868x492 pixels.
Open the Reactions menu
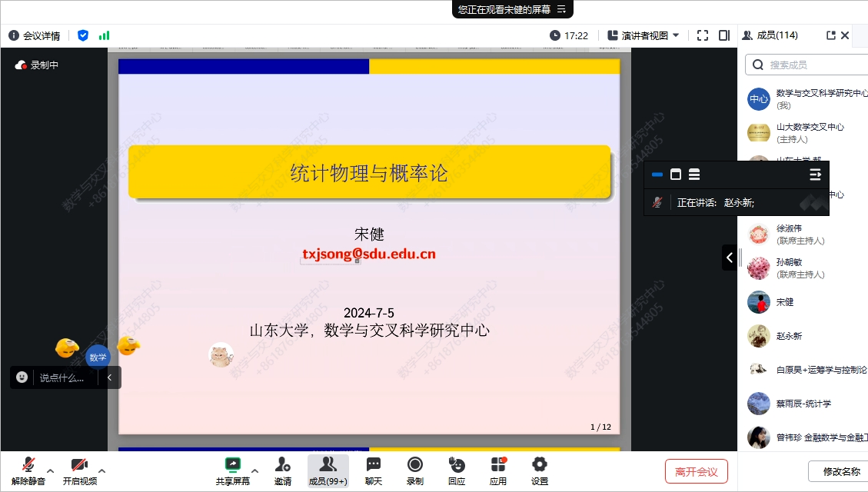[x=457, y=470]
